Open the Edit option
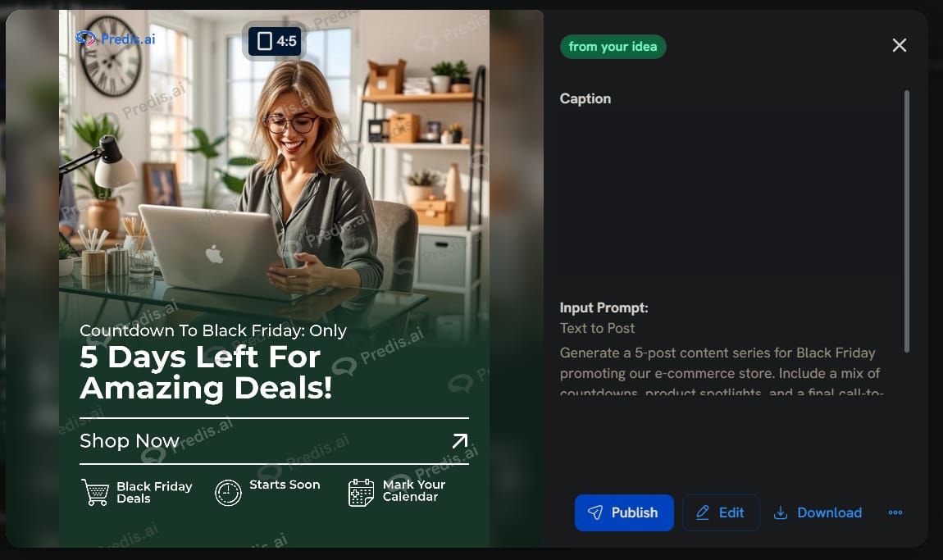This screenshot has height=560, width=943. coord(721,512)
